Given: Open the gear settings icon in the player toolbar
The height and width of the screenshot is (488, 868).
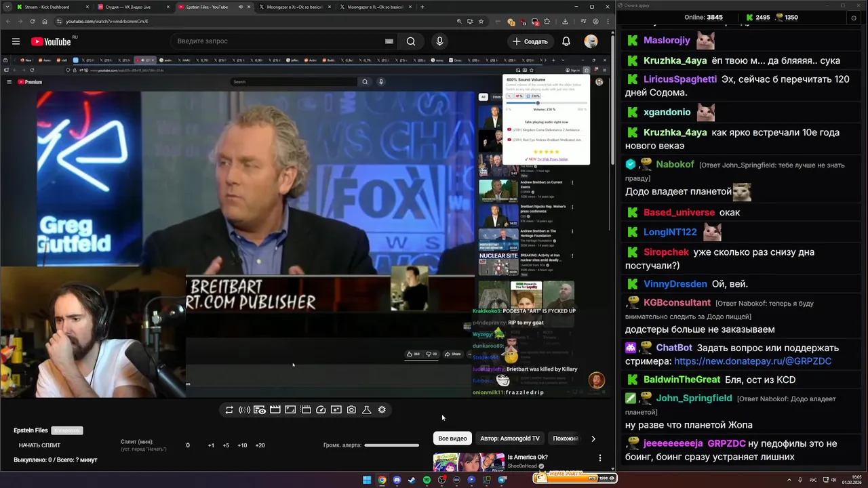Looking at the screenshot, I should tap(382, 410).
